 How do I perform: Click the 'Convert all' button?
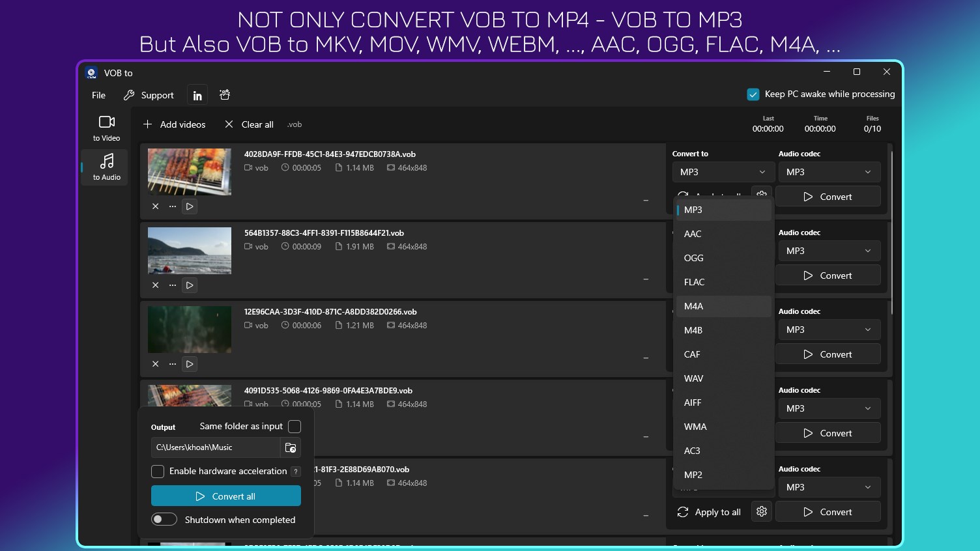click(x=225, y=496)
